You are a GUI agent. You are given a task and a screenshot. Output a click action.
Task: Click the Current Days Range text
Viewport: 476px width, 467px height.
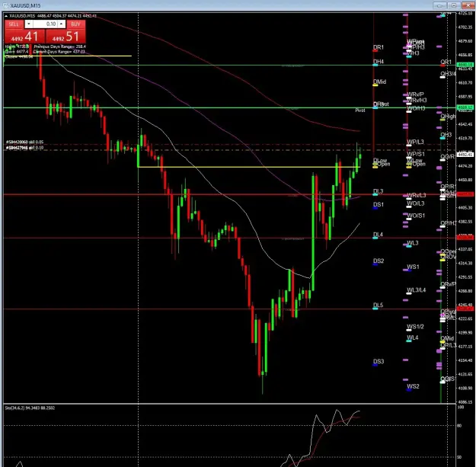coord(59,52)
